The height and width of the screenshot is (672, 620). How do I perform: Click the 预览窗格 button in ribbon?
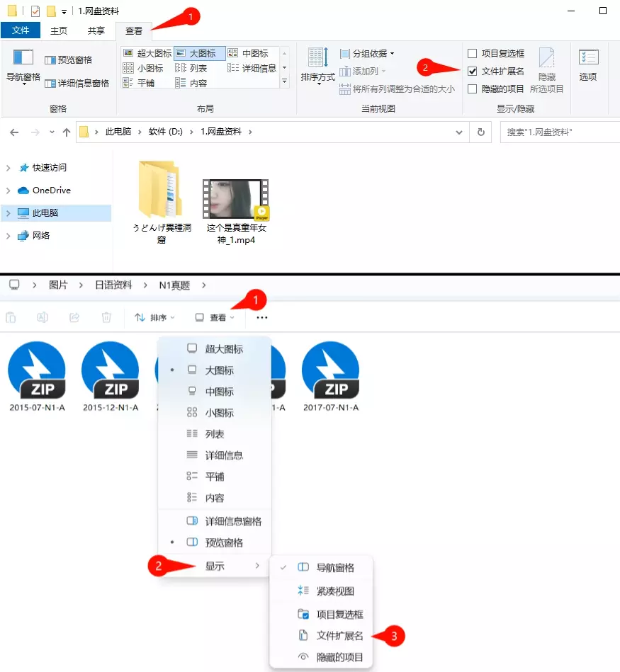click(x=68, y=60)
